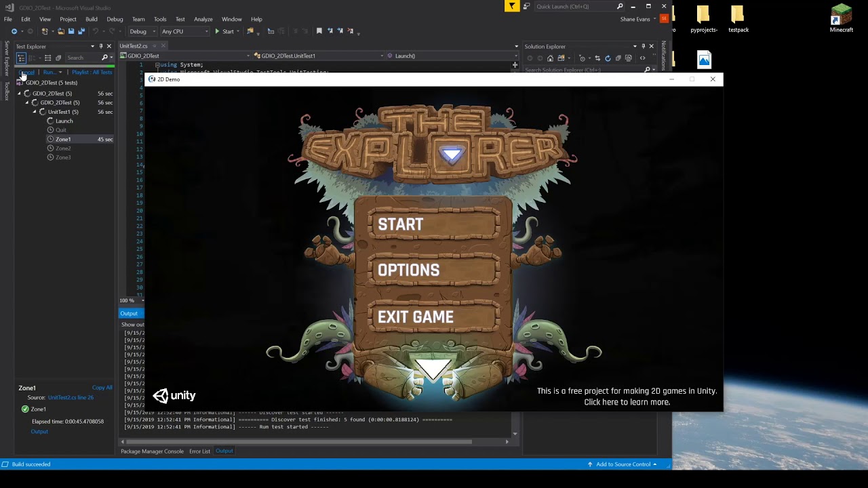Viewport: 868px width, 488px height.
Task: Click the Solution Explorer Home icon
Action: [550, 58]
